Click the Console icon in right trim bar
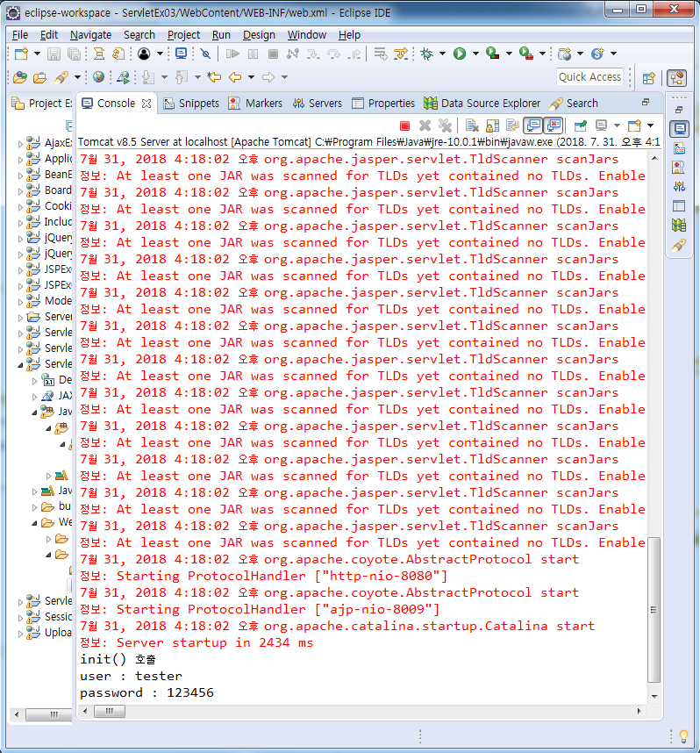Screen dimensions: 700x753 (679, 129)
